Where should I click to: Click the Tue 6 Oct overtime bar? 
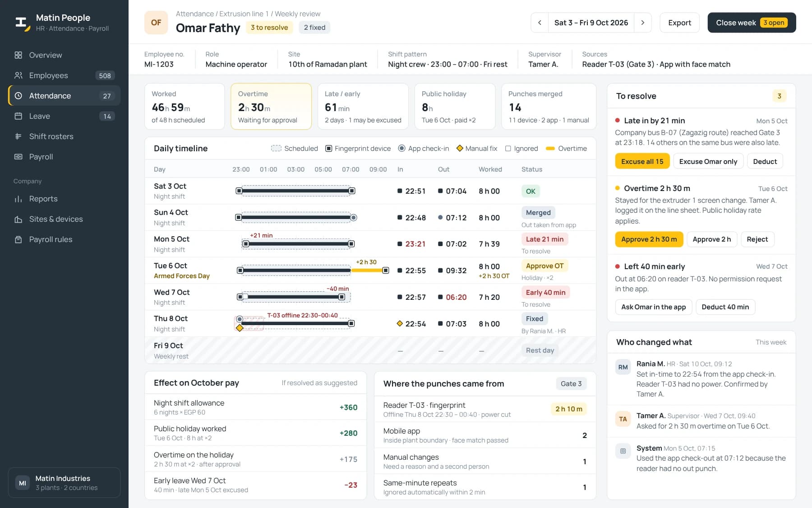(x=367, y=270)
